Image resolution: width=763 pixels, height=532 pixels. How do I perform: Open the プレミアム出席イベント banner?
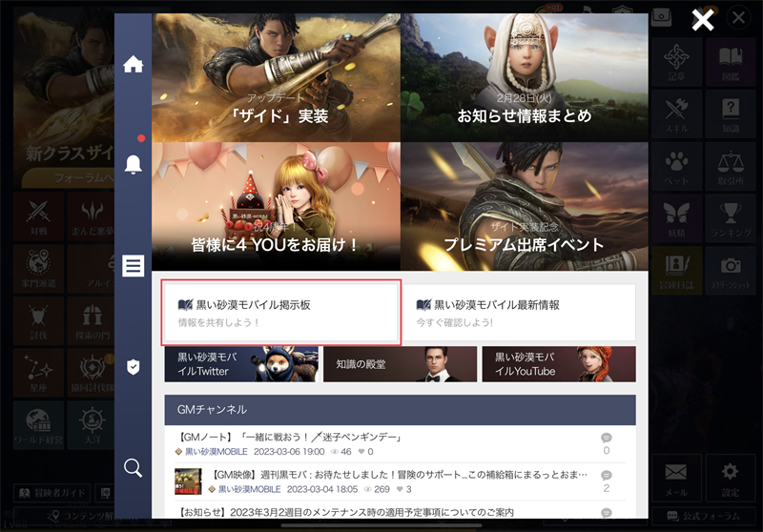coord(525,206)
